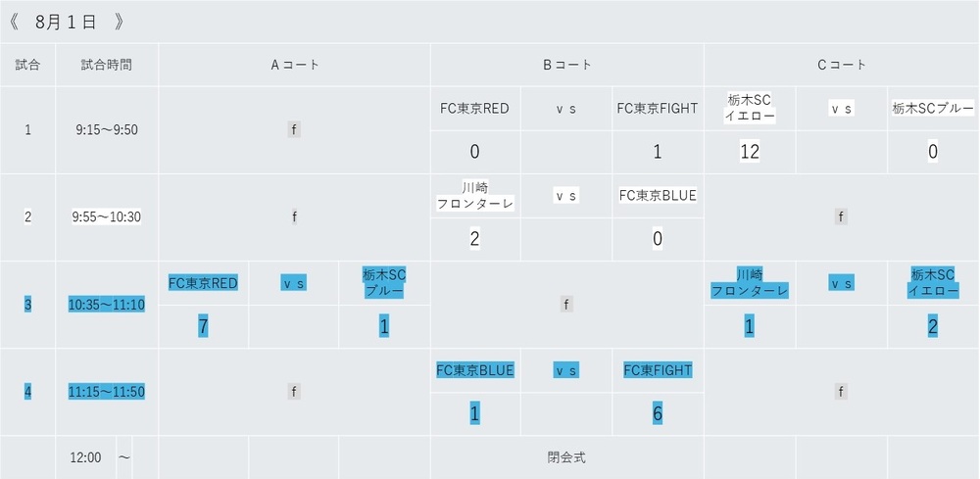Select the score 7 cell

tap(203, 327)
